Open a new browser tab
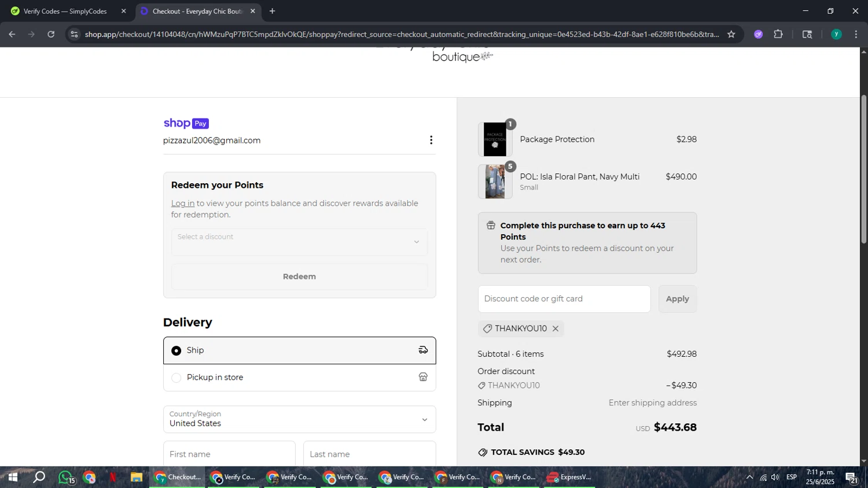Viewport: 868px width, 488px height. 272,11
